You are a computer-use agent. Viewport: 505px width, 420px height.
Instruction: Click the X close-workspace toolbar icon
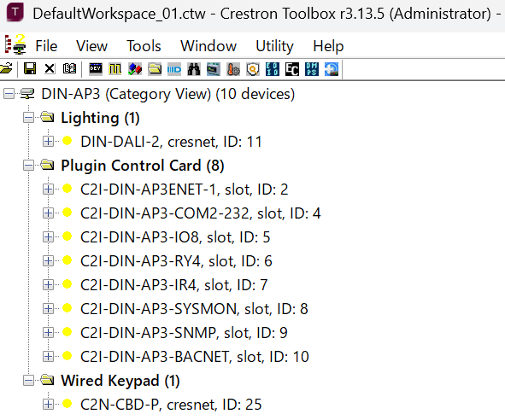50,69
